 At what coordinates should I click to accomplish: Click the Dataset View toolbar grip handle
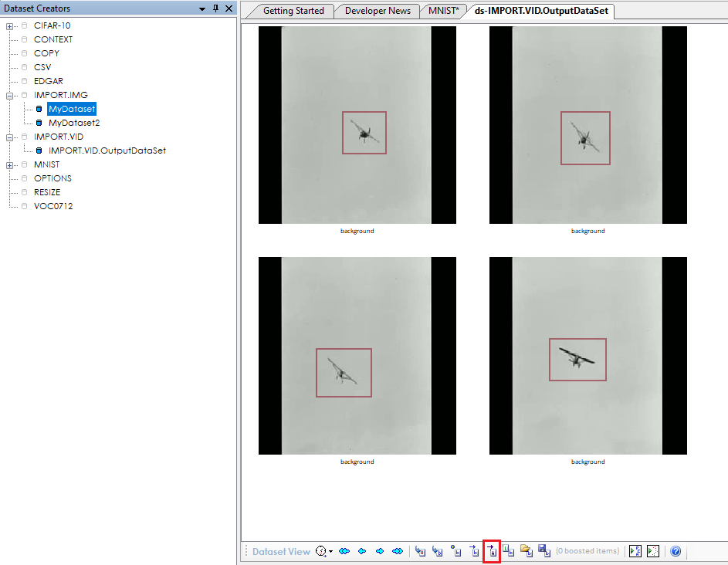coord(246,551)
